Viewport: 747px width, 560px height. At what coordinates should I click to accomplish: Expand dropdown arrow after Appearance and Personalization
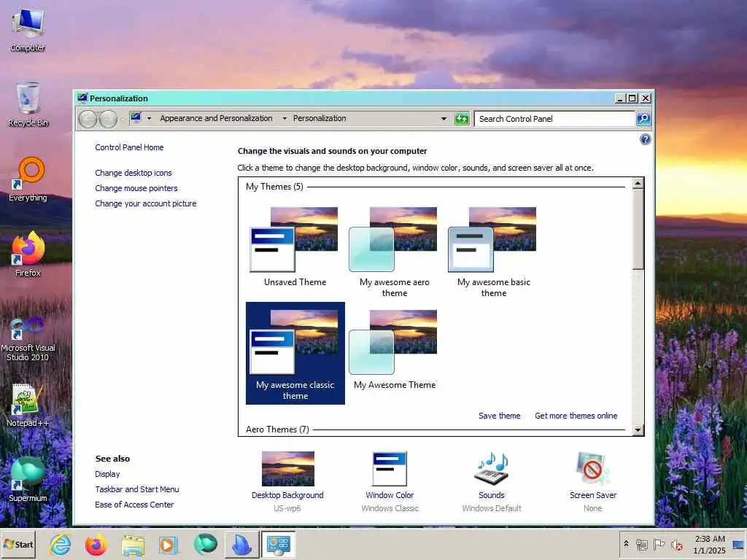[285, 119]
